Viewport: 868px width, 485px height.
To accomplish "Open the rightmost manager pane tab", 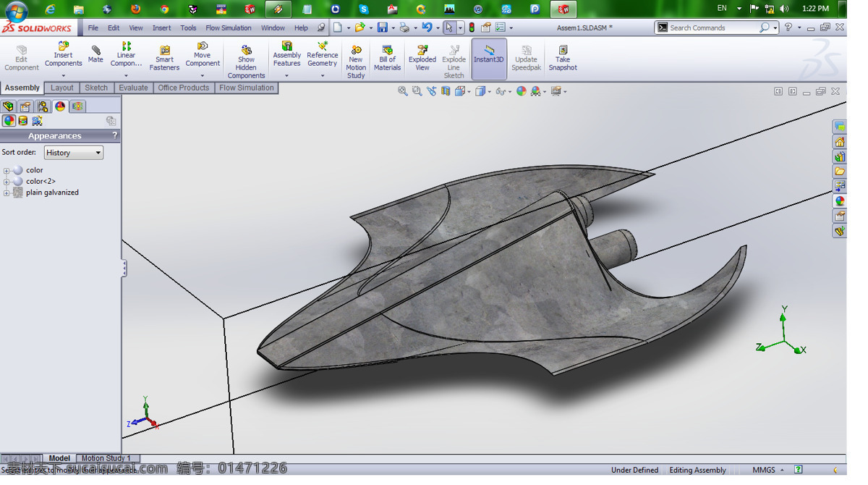I will click(77, 106).
